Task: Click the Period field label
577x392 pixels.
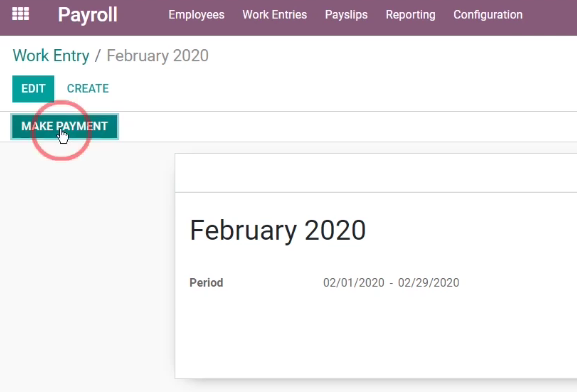Action: pos(206,283)
